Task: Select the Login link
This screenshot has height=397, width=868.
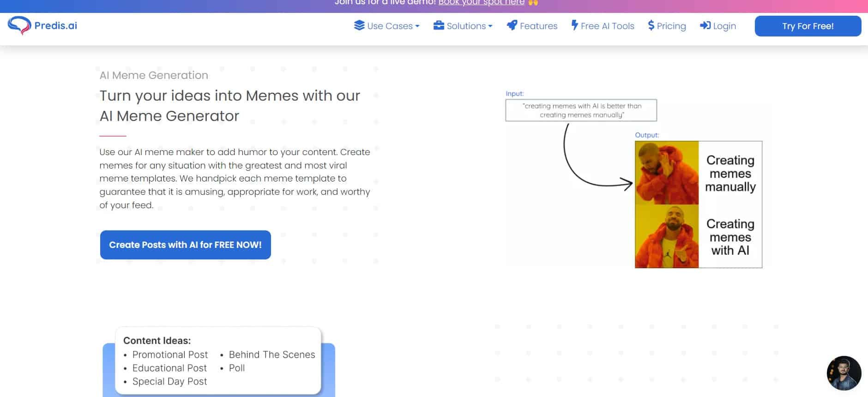Action: coord(724,26)
